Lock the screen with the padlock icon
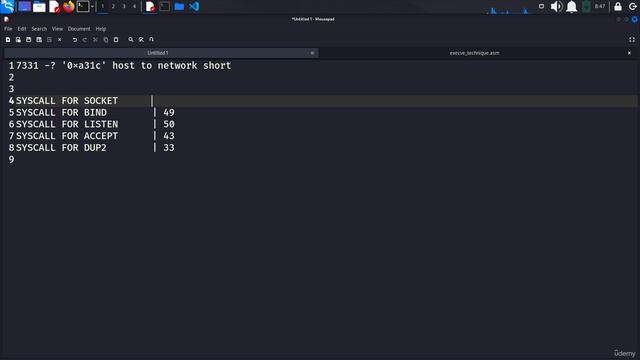 pyautogui.click(x=618, y=7)
